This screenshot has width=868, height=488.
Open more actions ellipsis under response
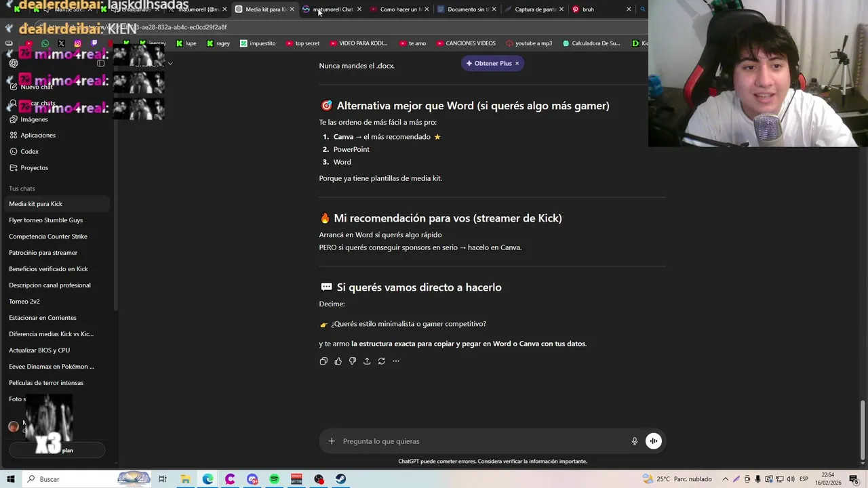click(x=396, y=361)
